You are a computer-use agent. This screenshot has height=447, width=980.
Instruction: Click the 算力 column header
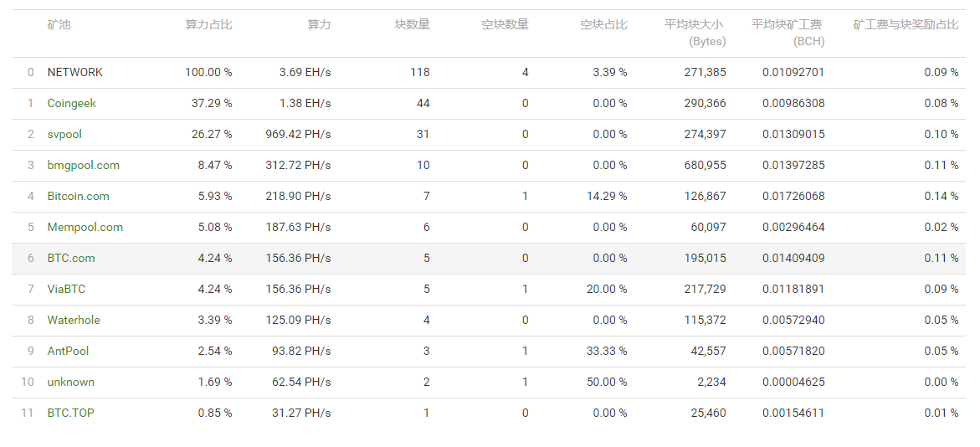(319, 25)
